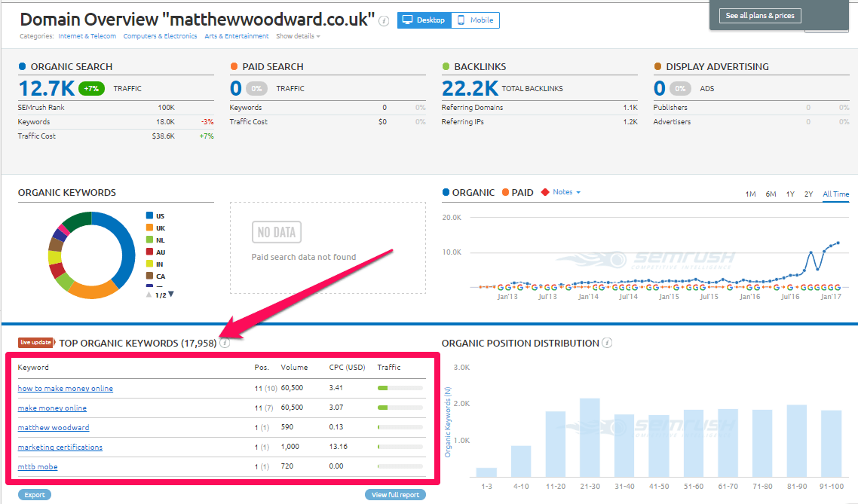Click the 21-30 position distribution bar
Image resolution: width=858 pixels, height=504 pixels.
coord(590,437)
